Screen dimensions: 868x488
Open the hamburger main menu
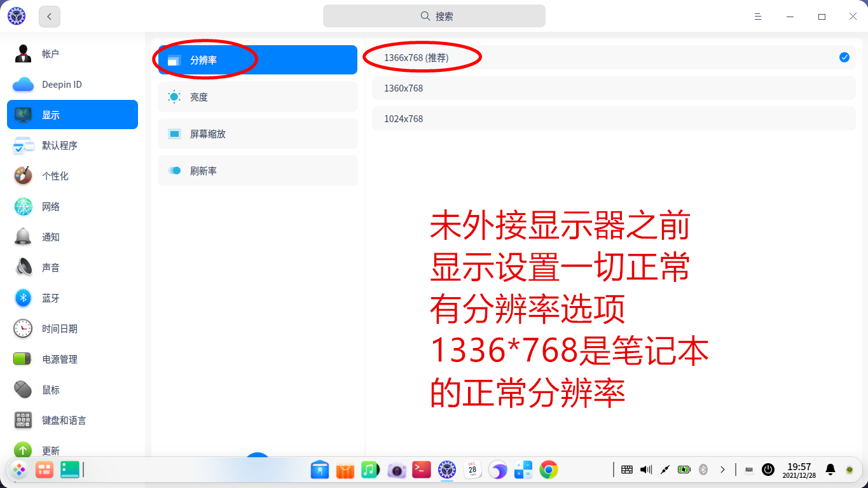[x=758, y=17]
